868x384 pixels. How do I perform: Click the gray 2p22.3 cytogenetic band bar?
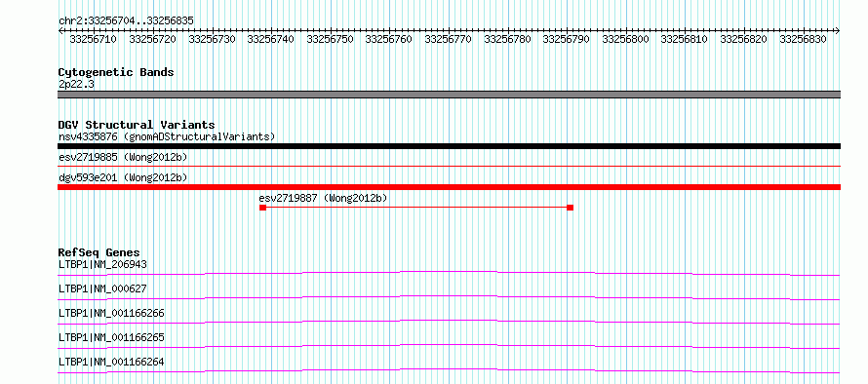[449, 95]
